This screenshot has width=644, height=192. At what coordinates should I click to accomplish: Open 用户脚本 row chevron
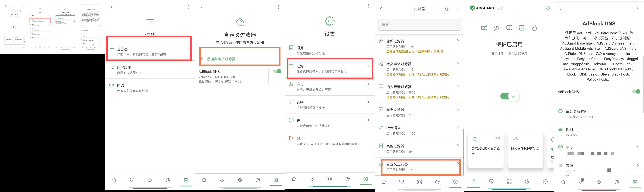[188, 67]
